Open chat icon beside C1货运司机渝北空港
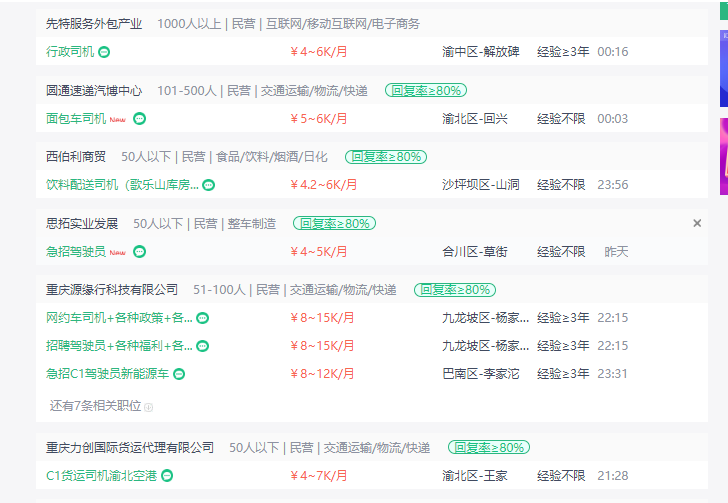Screen dimensions: 728x503 167,476
